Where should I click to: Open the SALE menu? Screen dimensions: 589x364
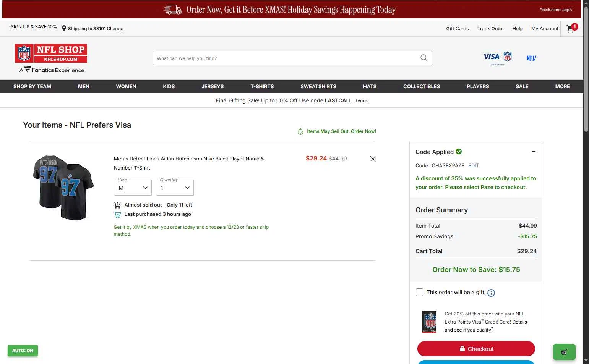tap(522, 86)
